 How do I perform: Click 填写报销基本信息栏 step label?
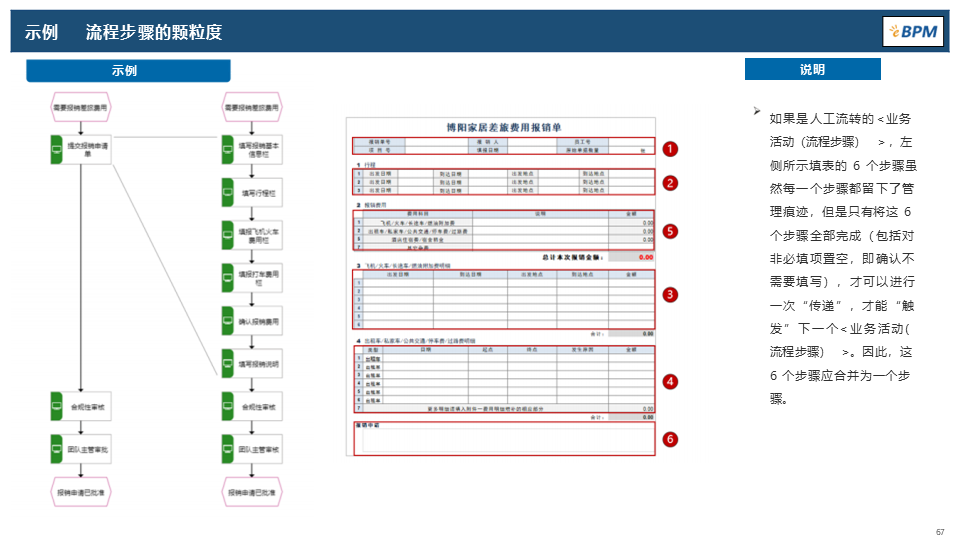(x=258, y=149)
